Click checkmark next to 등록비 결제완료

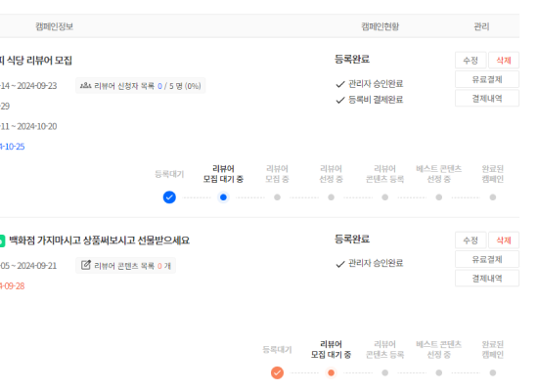pos(340,100)
